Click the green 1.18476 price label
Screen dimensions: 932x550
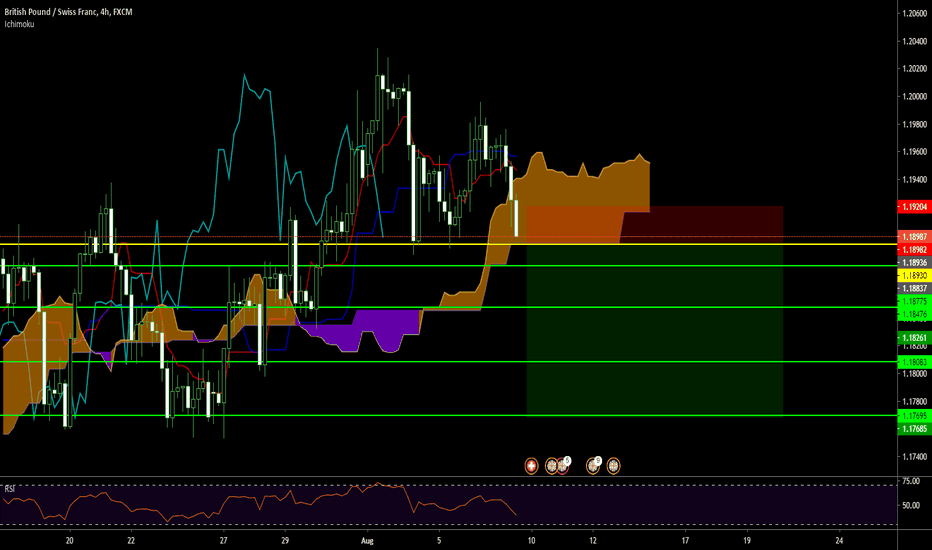pos(914,314)
